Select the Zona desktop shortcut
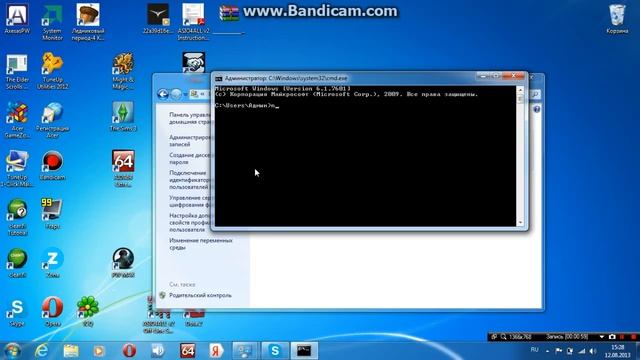Screen dimensions: 640x360 click(x=52, y=262)
